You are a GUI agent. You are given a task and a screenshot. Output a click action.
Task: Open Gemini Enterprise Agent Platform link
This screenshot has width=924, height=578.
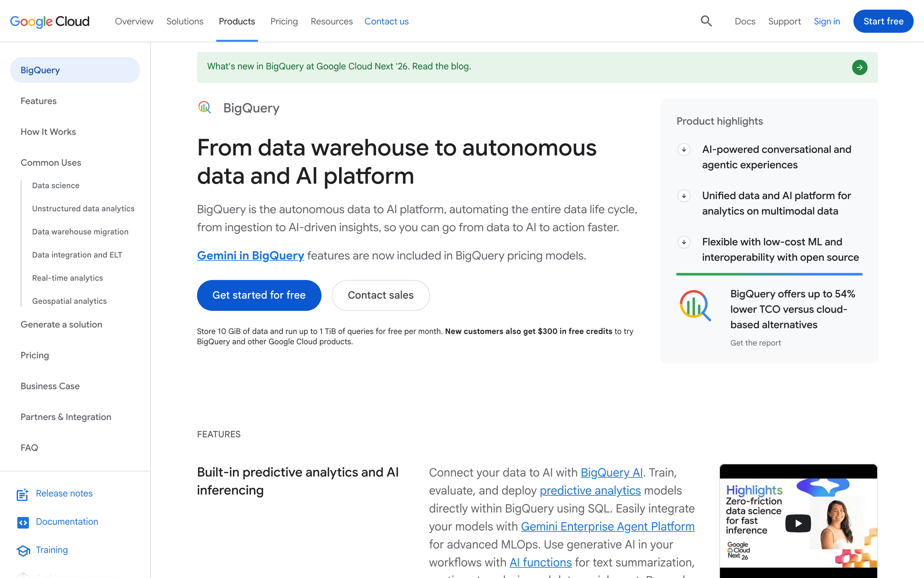(607, 526)
